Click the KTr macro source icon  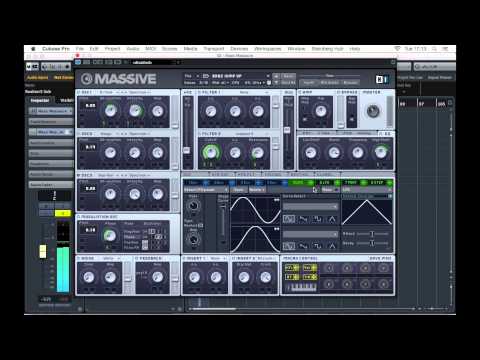(292, 268)
